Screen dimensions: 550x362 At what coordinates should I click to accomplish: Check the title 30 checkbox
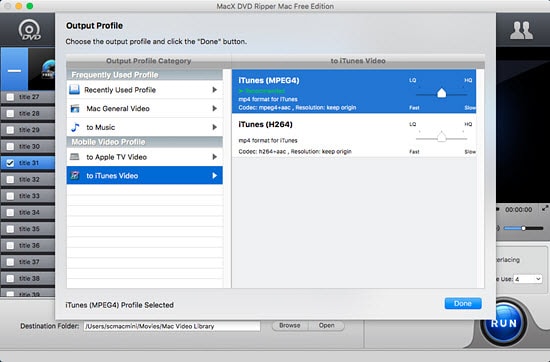[x=11, y=147]
